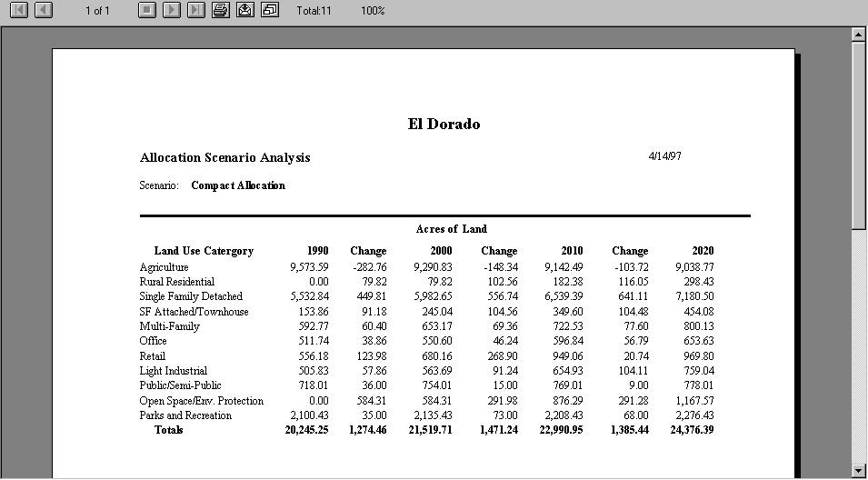Click the 'Multi-Family' row label

(169, 326)
